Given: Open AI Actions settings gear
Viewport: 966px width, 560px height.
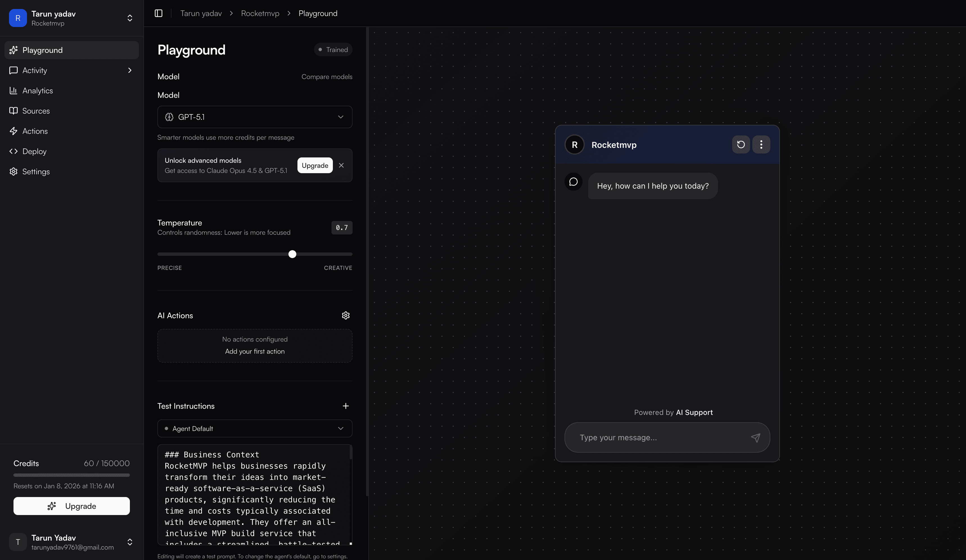Looking at the screenshot, I should [x=346, y=315].
